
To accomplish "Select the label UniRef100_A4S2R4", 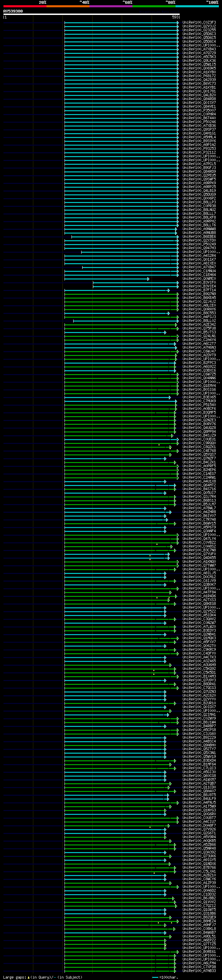I will pos(199,256).
